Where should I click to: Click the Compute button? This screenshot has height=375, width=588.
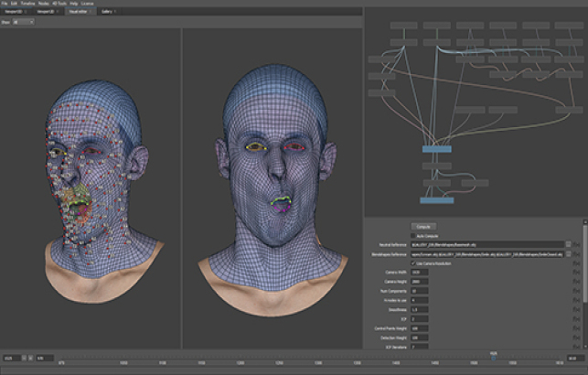(422, 225)
